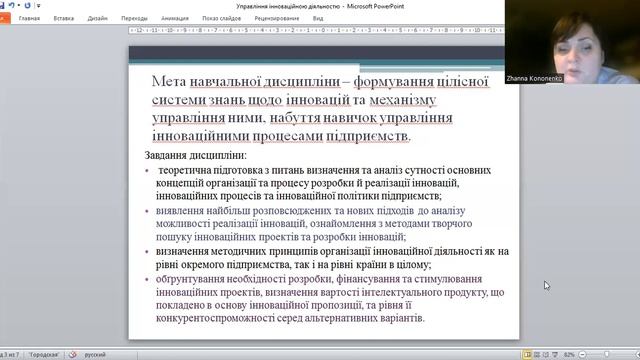
Task: Switch to the Показ слайдов ribbon tab
Action: (222, 18)
